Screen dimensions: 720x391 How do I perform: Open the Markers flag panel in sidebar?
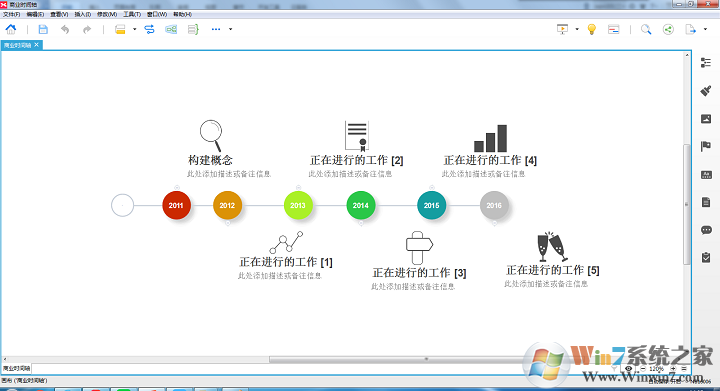tap(706, 146)
